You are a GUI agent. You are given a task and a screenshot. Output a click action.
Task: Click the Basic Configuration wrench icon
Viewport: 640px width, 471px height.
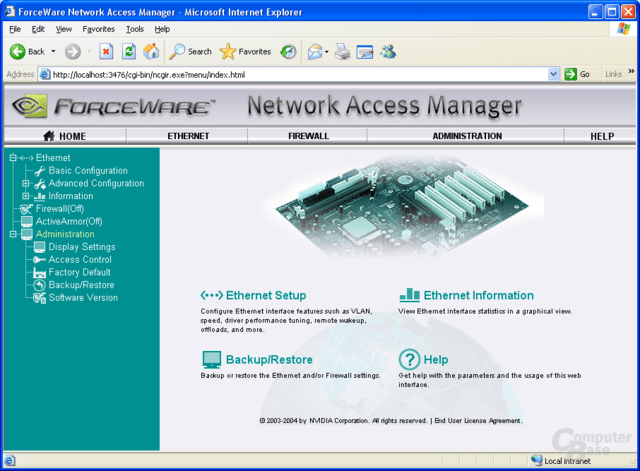pyautogui.click(x=40, y=171)
